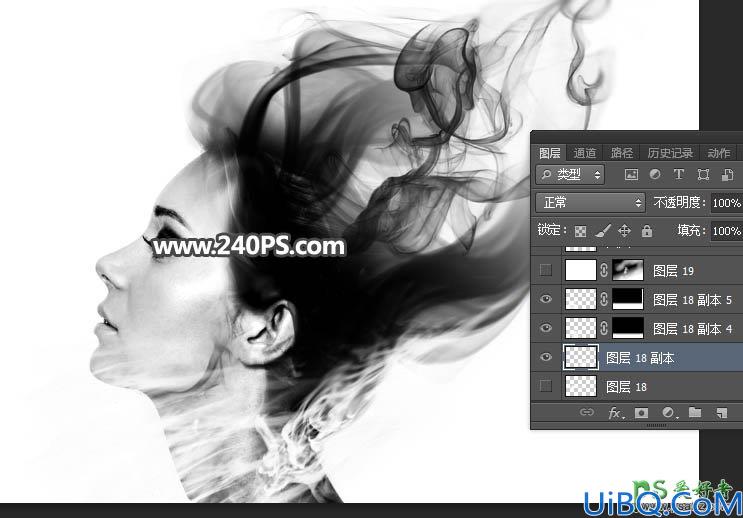Select layer thumbnail of 图层 18 副本 5
The height and width of the screenshot is (518, 743).
[581, 299]
